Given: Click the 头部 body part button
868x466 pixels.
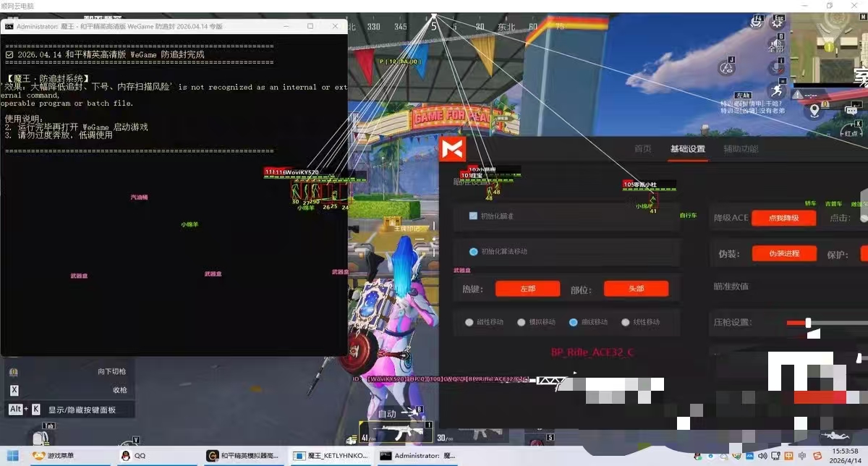Looking at the screenshot, I should coord(636,289).
